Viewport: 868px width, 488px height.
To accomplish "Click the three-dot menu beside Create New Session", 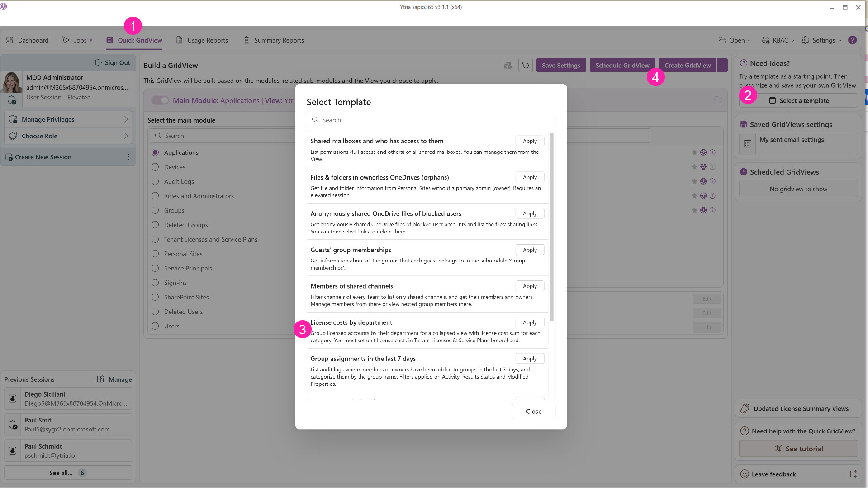I will coord(128,157).
